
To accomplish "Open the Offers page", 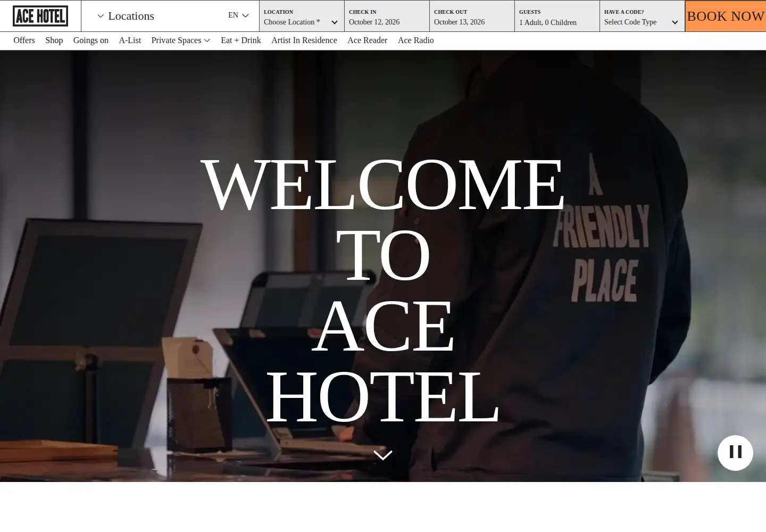I will 24,40.
